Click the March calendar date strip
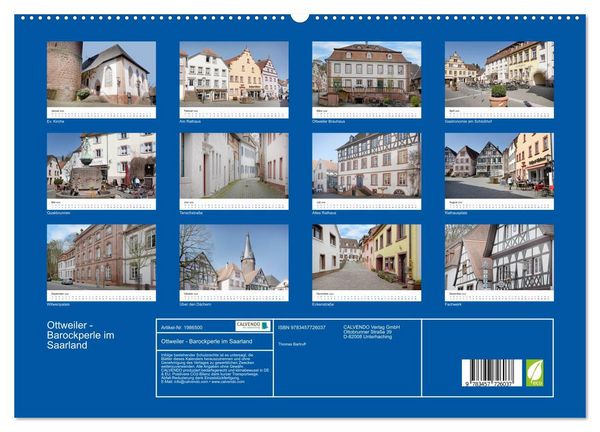600x432 pixels. click(367, 113)
